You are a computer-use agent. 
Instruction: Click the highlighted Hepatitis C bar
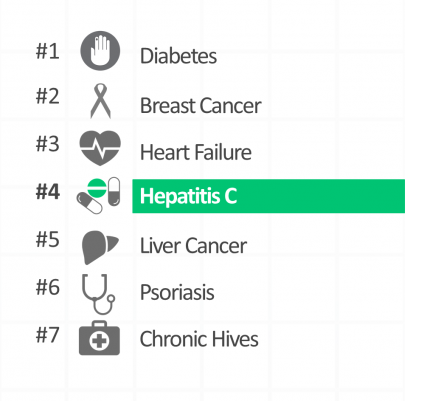[269, 196]
